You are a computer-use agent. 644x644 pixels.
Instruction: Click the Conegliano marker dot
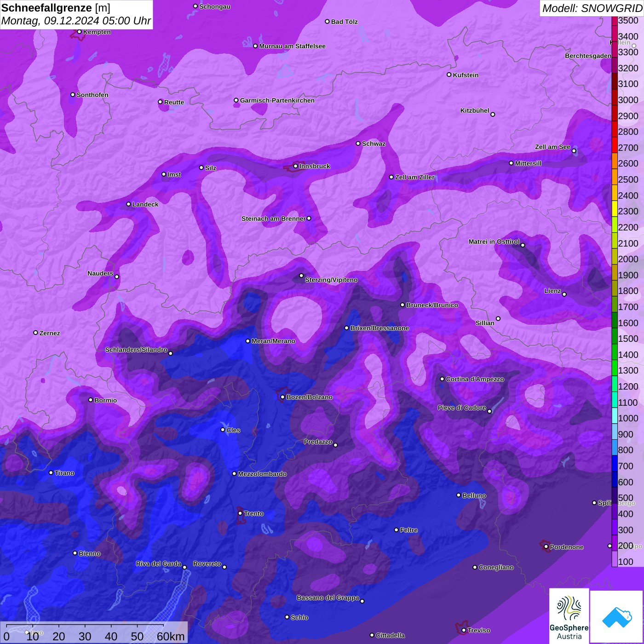click(475, 567)
